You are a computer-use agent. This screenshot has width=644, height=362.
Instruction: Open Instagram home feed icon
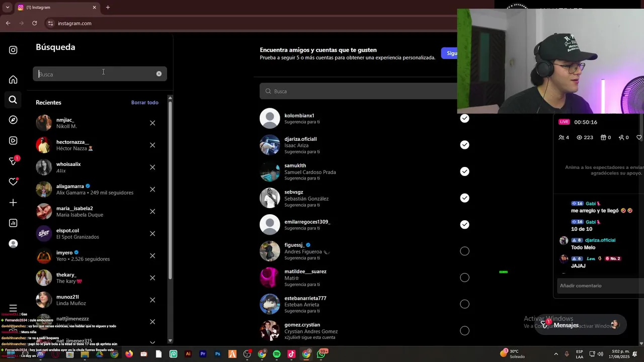13,79
